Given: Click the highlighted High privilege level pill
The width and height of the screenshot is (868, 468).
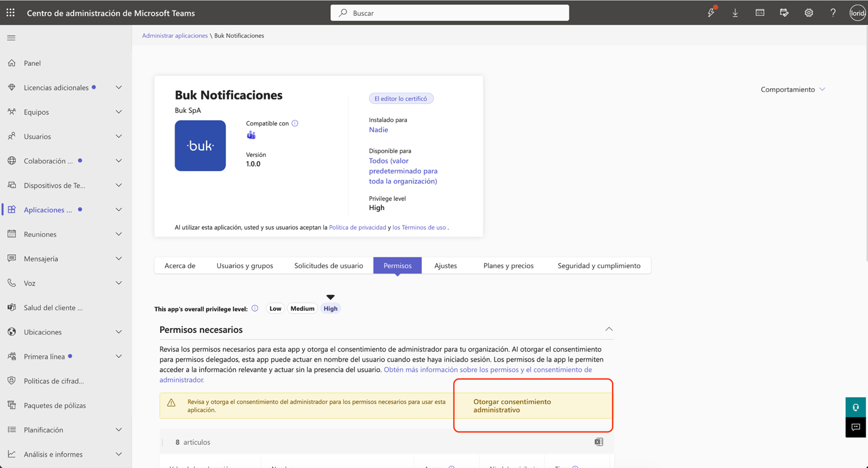Looking at the screenshot, I should coord(331,309).
